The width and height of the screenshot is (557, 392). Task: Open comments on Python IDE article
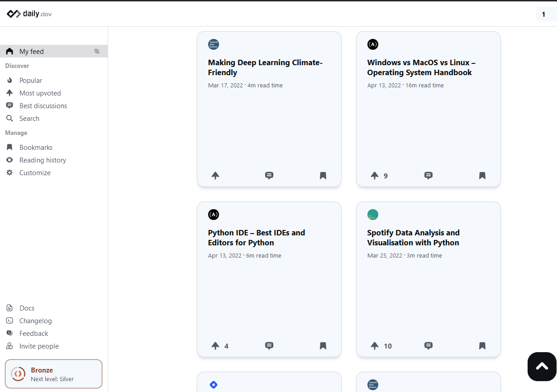269,346
